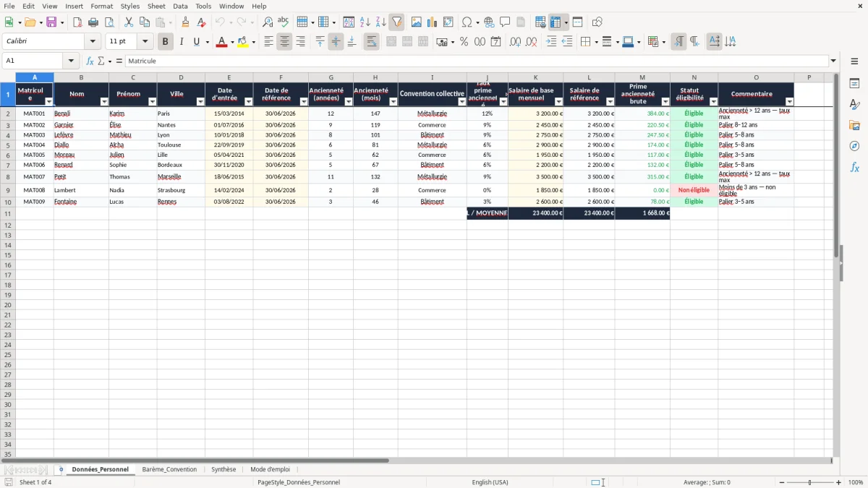Click the Print icon
Screen dimensions: 868x488
93,22
